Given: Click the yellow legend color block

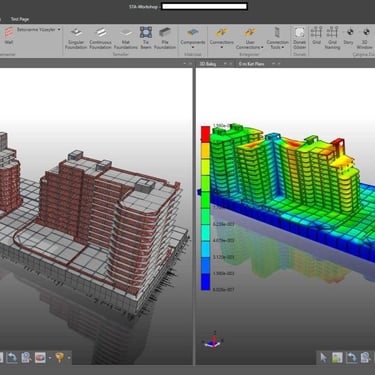Looking at the screenshot, I should (x=205, y=167).
